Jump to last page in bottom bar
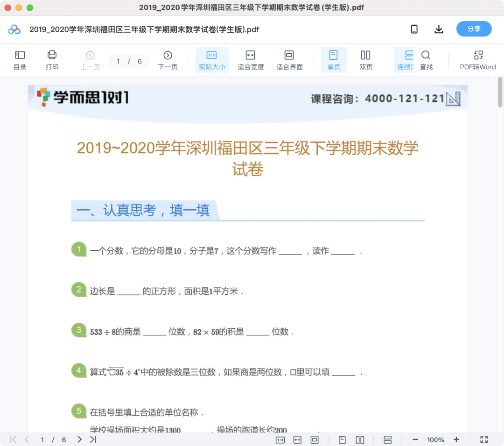The width and height of the screenshot is (504, 446). (93, 439)
